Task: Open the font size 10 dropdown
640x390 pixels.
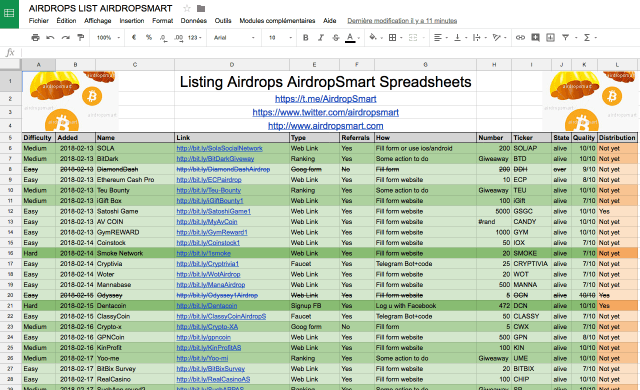Action: [280, 38]
